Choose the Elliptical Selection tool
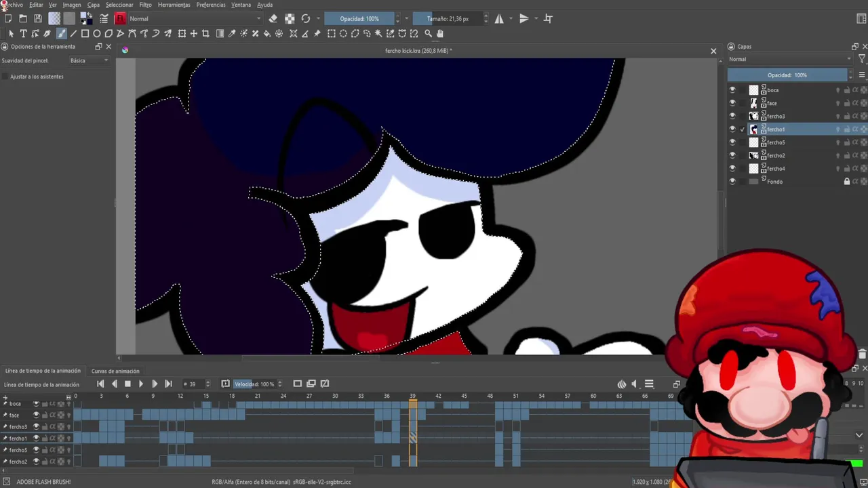This screenshot has height=488, width=868. [x=343, y=33]
